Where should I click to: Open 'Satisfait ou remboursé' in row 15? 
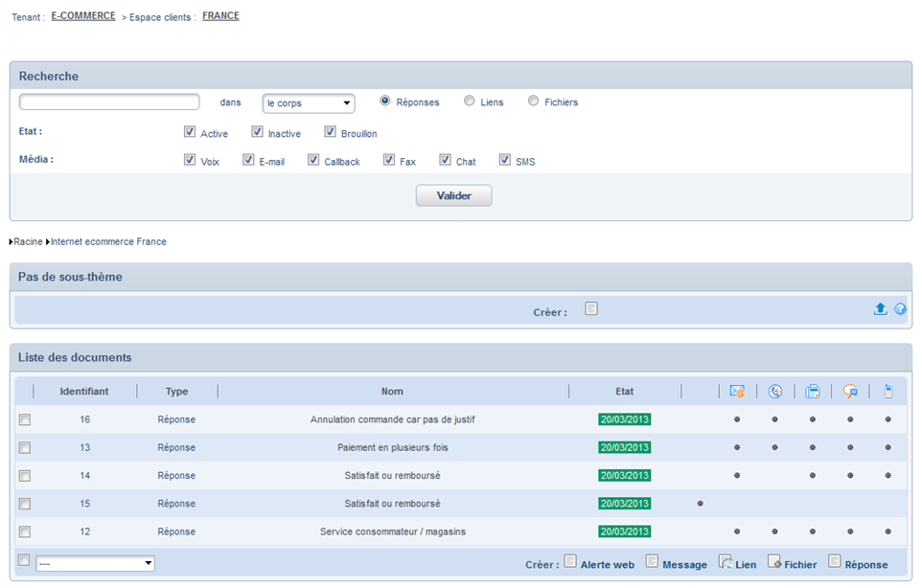pos(392,504)
